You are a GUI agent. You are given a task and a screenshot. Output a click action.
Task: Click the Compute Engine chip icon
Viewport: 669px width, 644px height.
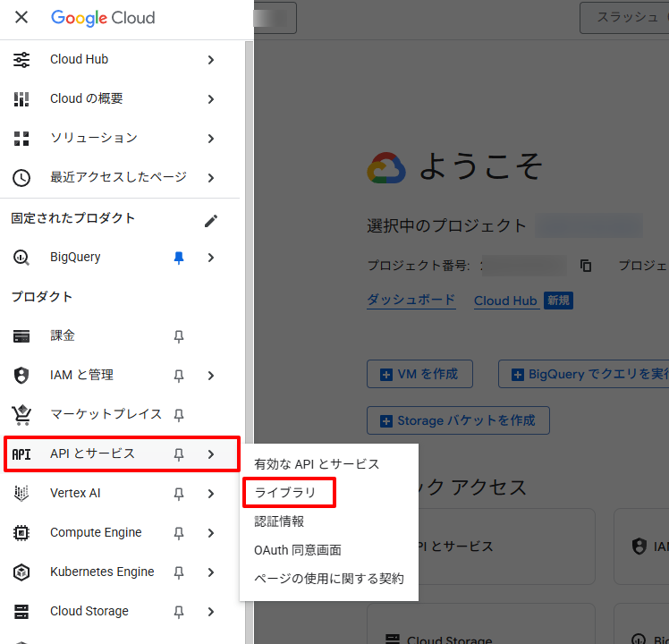click(21, 533)
